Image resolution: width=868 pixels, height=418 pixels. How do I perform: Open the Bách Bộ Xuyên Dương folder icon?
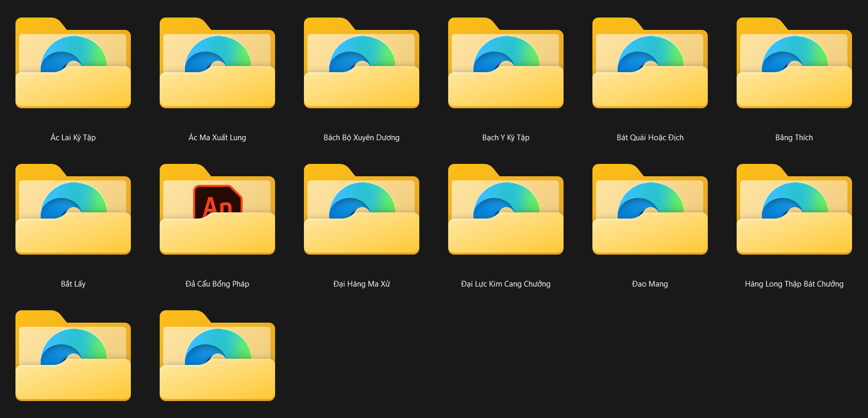(362, 63)
